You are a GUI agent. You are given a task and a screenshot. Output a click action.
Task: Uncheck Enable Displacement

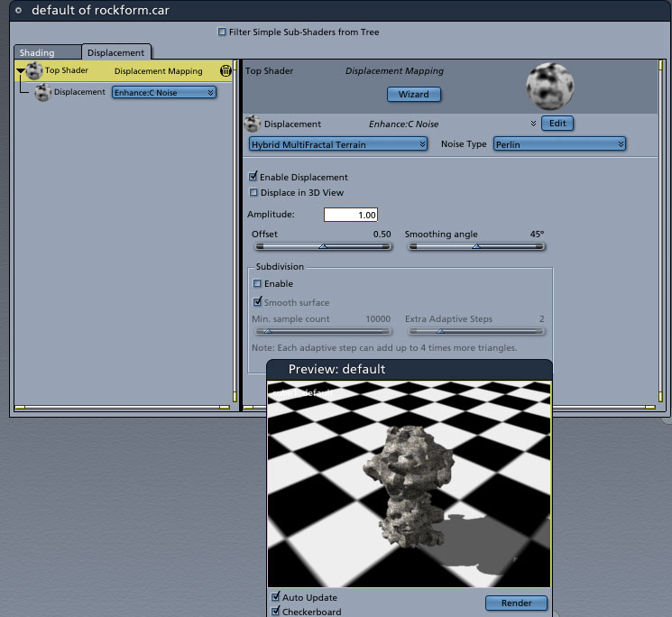pyautogui.click(x=253, y=177)
